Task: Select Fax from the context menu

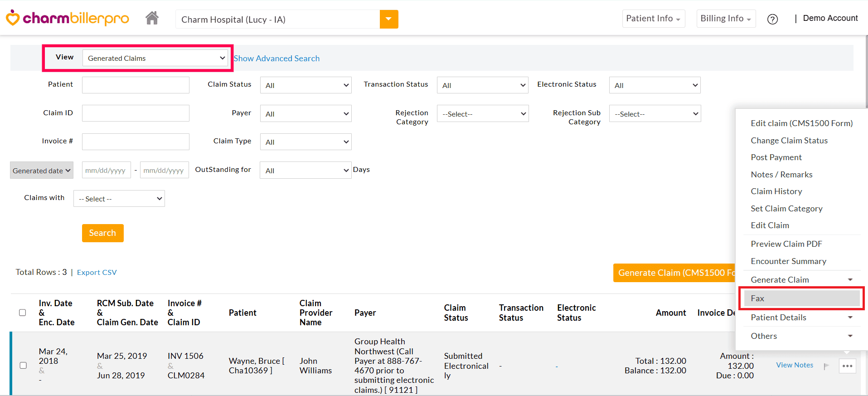Action: point(801,298)
